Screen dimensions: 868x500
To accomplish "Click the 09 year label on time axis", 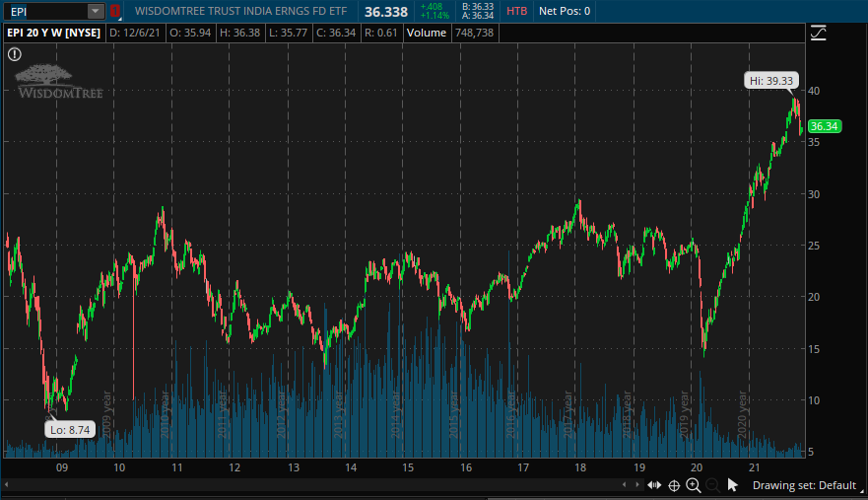I will click(62, 467).
